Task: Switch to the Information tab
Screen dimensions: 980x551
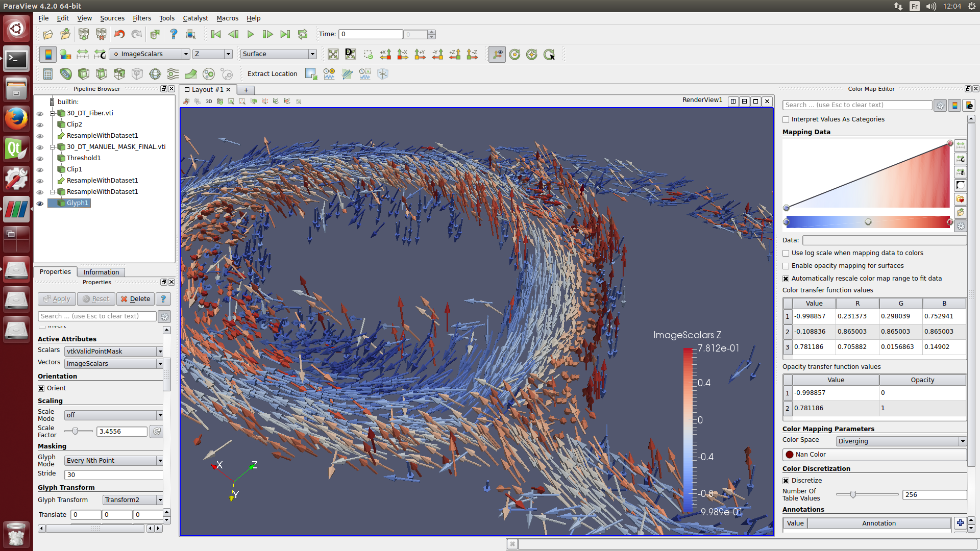Action: [x=101, y=272]
